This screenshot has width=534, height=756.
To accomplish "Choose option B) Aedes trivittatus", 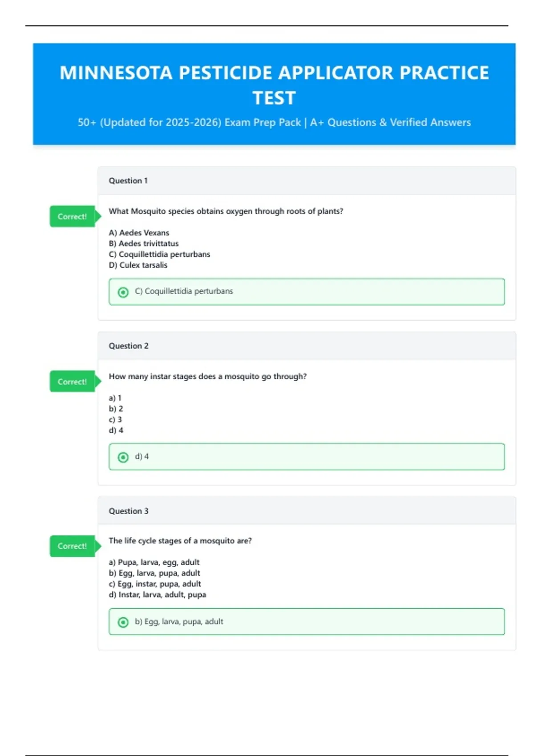I will (x=144, y=243).
